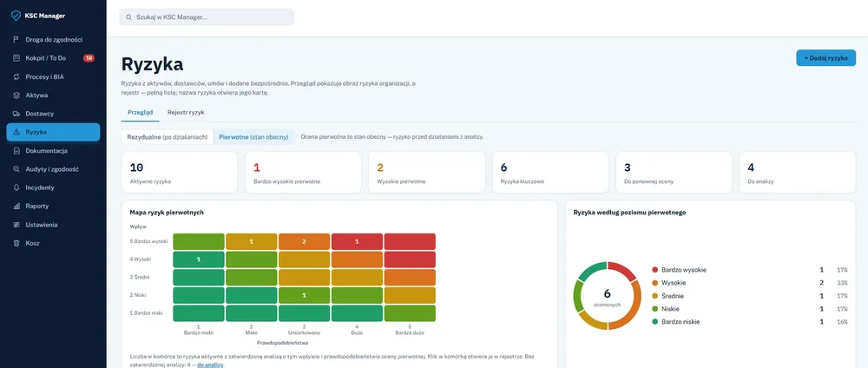
Task: Click the Ustawienia sliders icon
Action: [x=16, y=225]
